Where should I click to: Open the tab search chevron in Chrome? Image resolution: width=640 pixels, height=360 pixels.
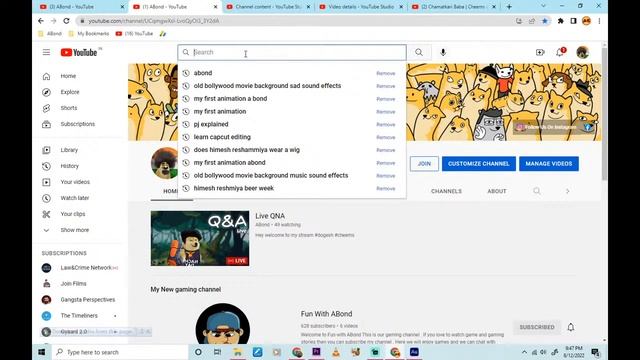click(543, 6)
